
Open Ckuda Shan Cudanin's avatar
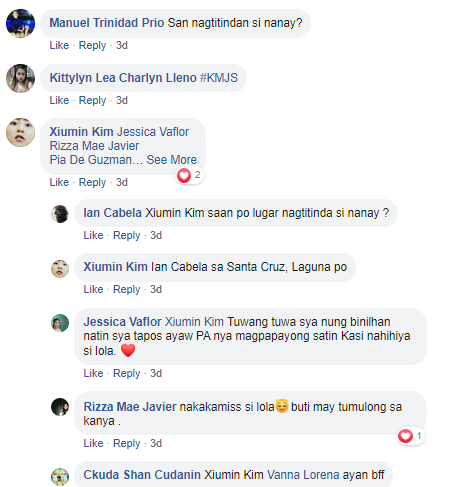(x=60, y=477)
